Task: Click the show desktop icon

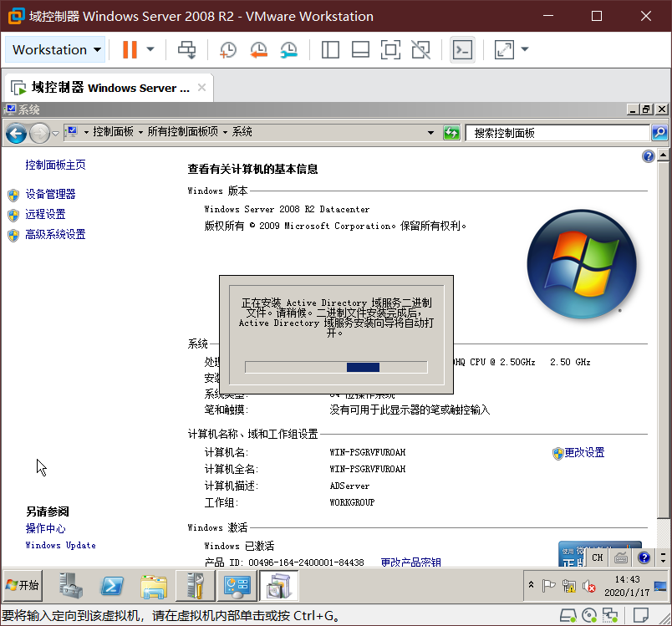Action: tap(660, 586)
